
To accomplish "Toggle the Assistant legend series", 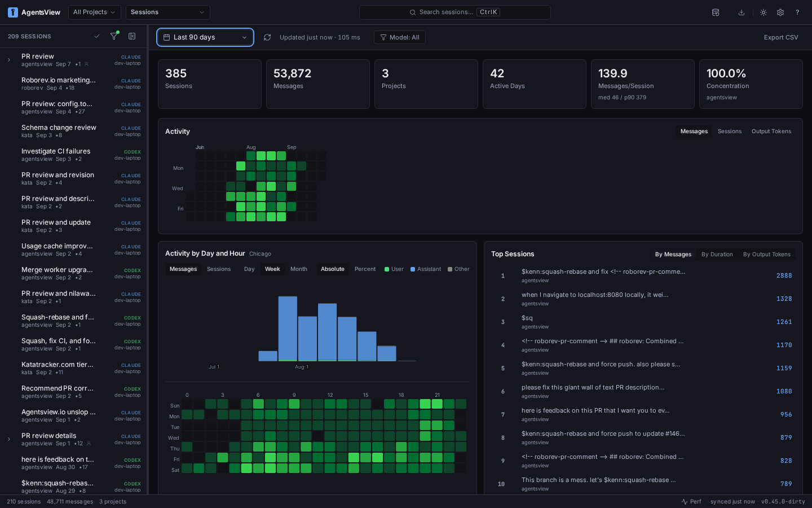I will coord(426,269).
